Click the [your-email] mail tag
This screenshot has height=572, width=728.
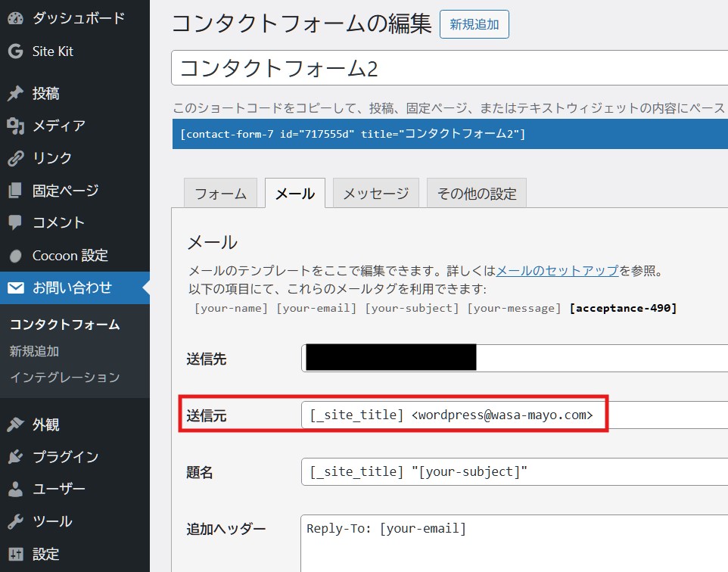pos(316,308)
